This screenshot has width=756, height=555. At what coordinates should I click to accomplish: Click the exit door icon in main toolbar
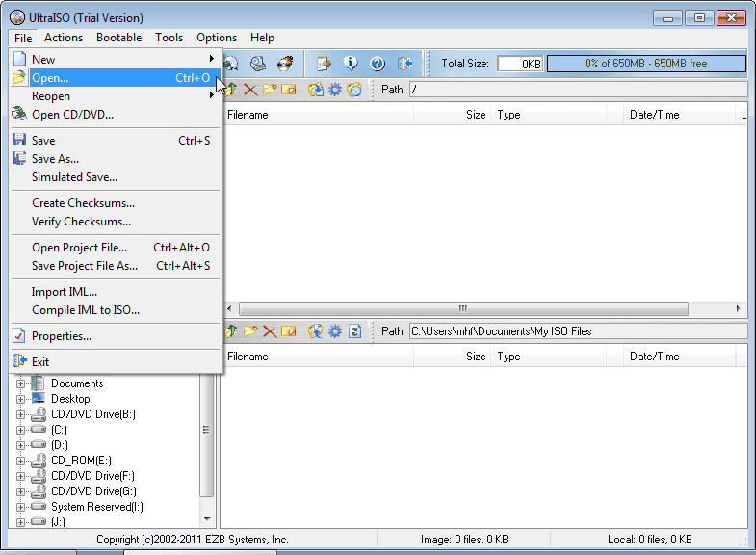[405, 64]
